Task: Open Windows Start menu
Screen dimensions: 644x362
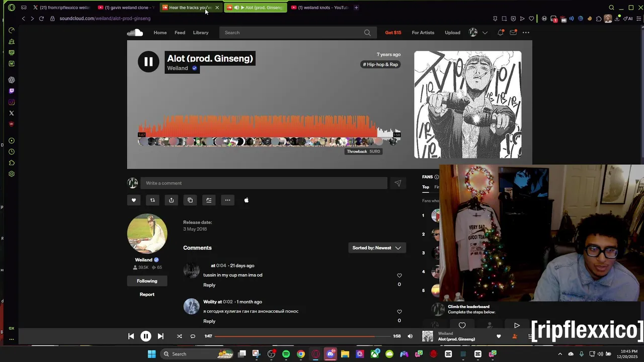Action: point(151,354)
